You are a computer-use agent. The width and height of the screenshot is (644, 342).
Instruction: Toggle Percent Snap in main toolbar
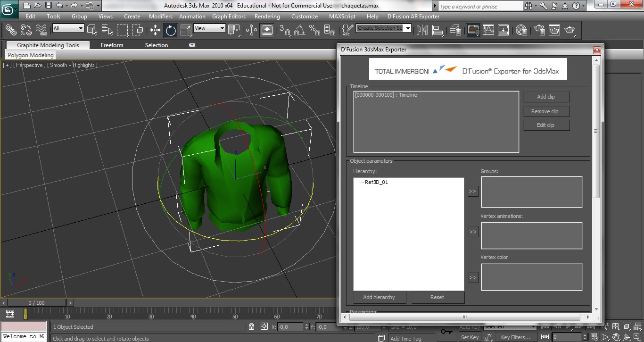coord(314,30)
